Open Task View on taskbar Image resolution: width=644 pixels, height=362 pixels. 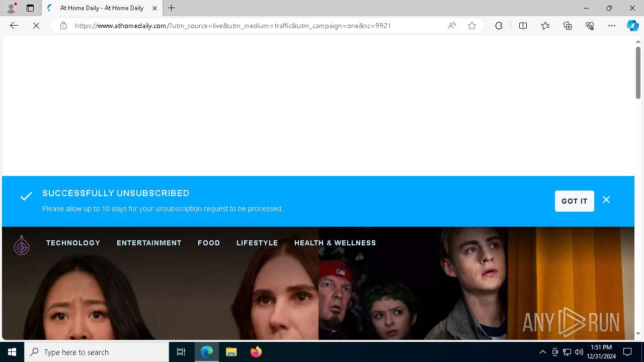181,352
